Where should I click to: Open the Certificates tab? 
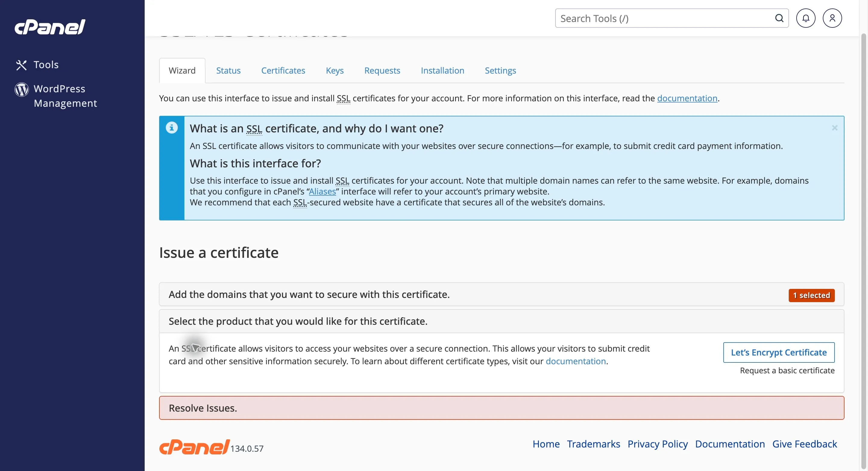(283, 71)
